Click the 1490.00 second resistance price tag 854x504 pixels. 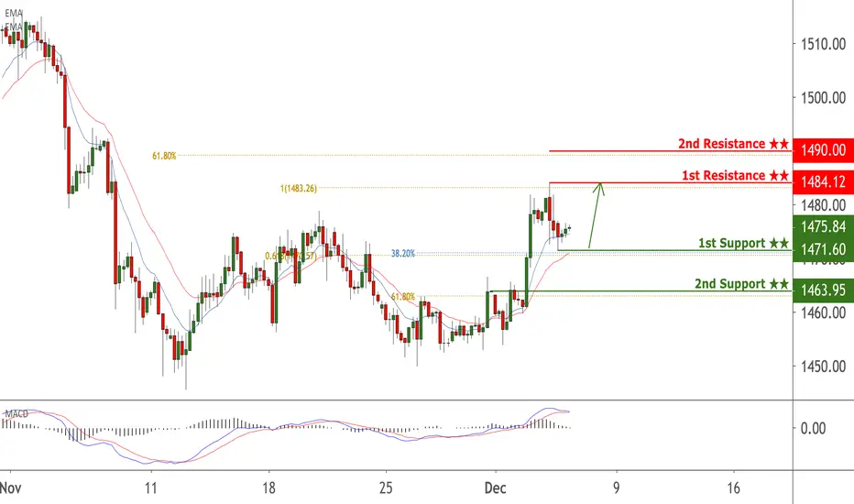823,150
